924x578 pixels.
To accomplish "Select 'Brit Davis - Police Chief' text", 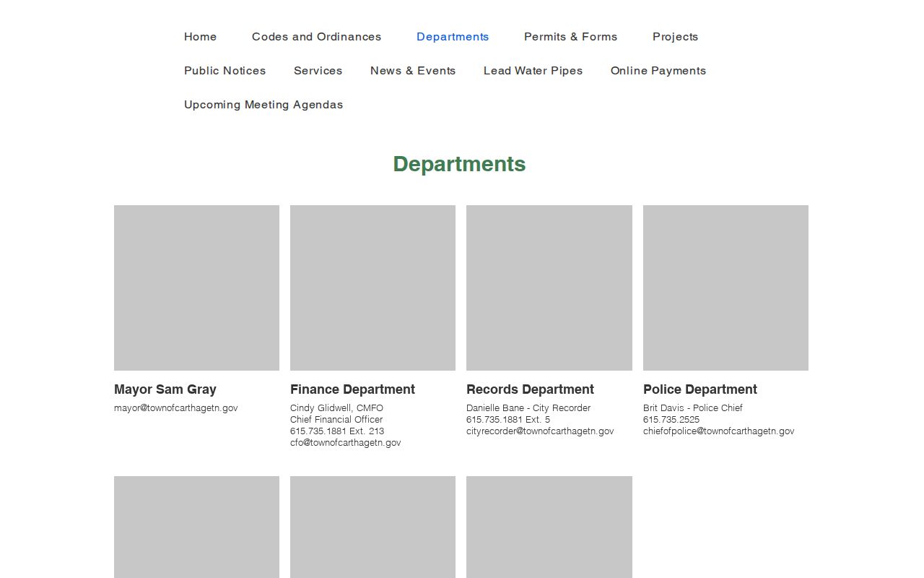I will click(x=693, y=408).
